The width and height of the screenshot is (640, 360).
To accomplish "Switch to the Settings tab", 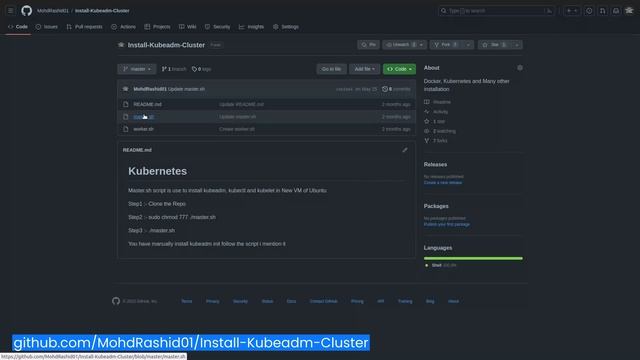I will click(286, 27).
